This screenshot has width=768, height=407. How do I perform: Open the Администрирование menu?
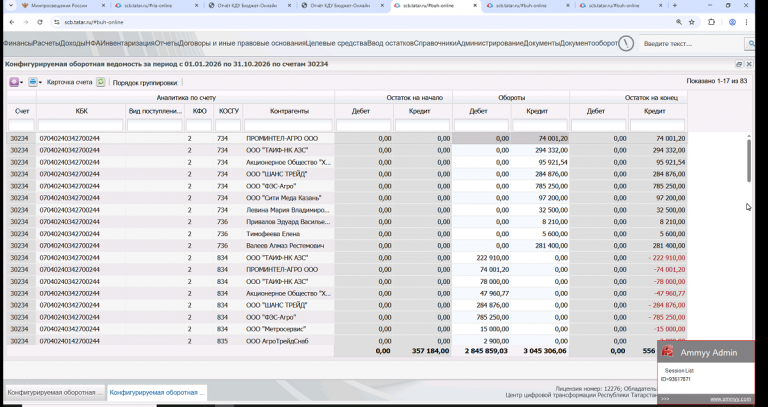point(490,43)
